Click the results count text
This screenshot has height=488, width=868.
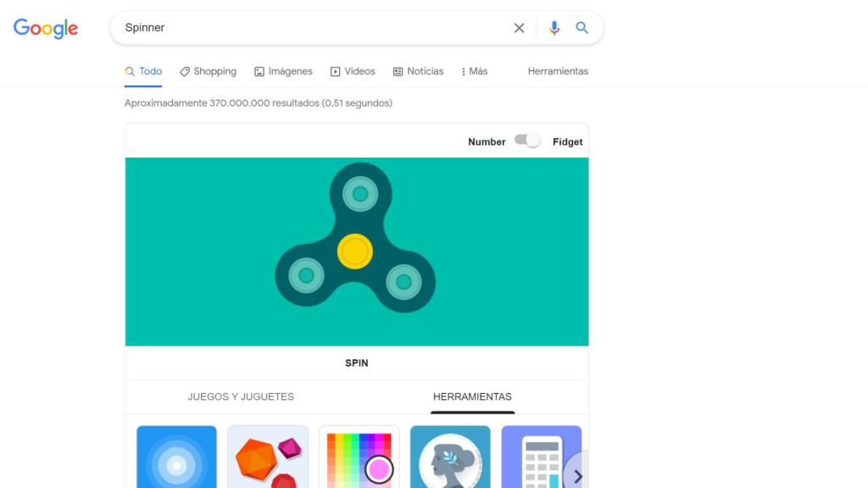pyautogui.click(x=259, y=103)
